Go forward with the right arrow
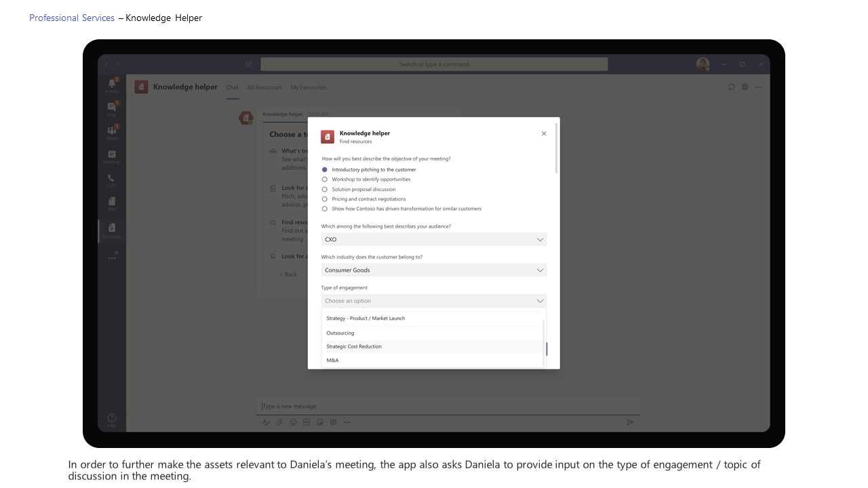This screenshot has height=488, width=868. [117, 64]
